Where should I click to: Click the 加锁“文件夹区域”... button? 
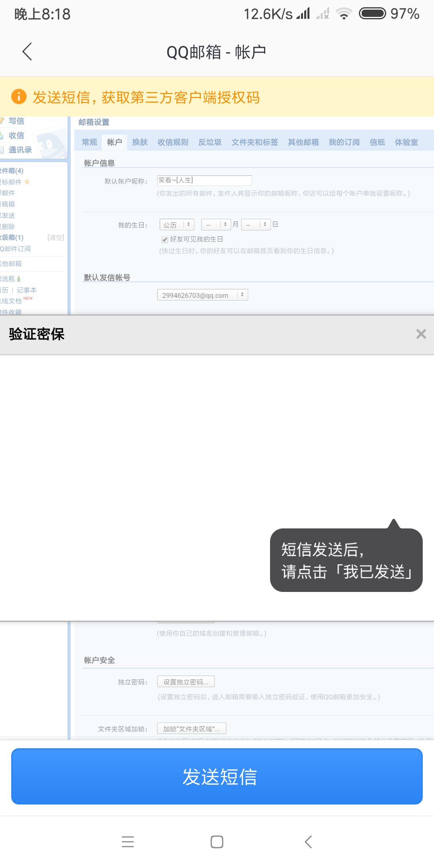click(x=191, y=729)
